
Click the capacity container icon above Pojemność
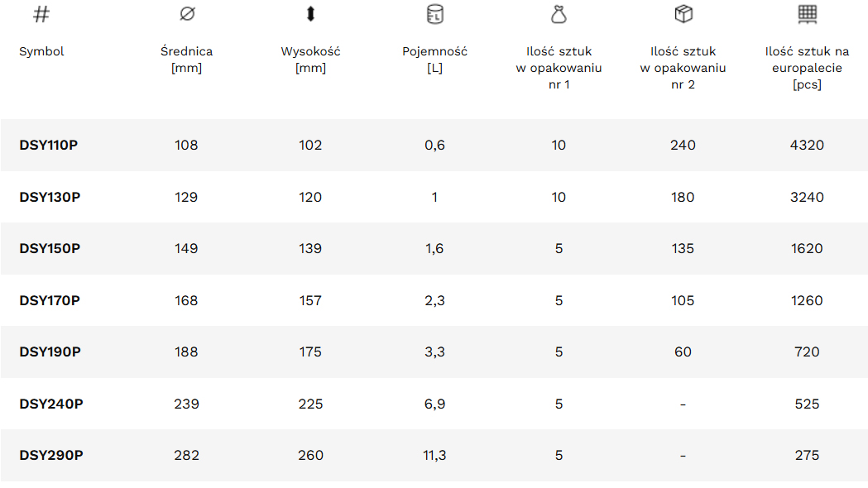coord(434,14)
